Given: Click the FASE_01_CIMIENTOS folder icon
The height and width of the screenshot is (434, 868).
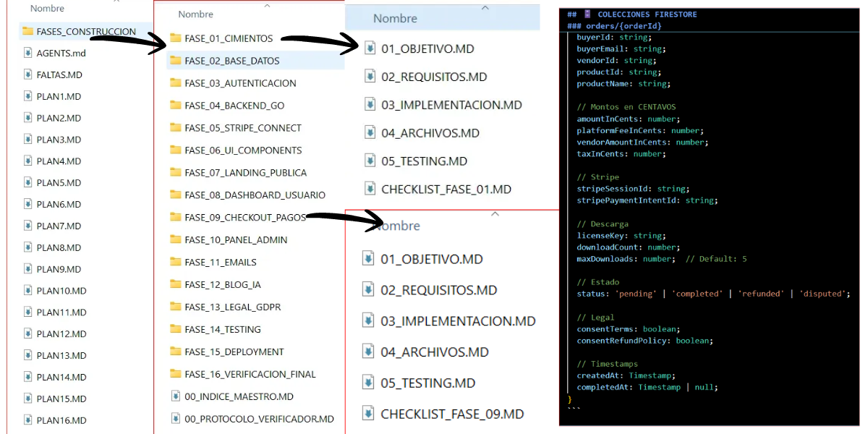Looking at the screenshot, I should 175,38.
